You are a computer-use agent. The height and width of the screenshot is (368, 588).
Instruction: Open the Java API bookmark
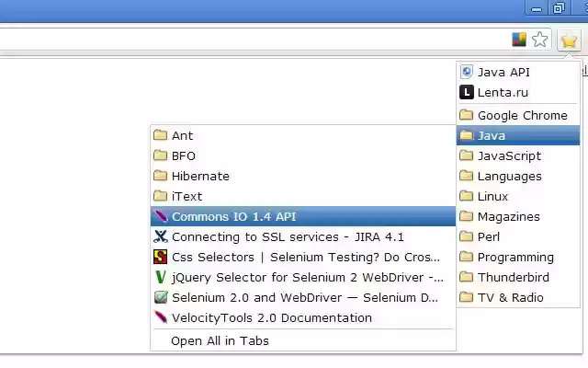(518, 72)
